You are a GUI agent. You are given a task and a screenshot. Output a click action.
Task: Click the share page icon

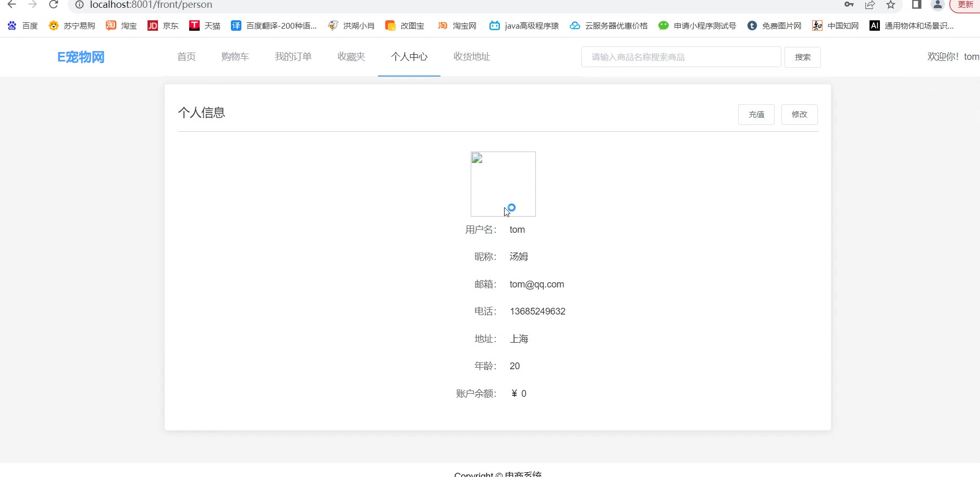pos(870,5)
